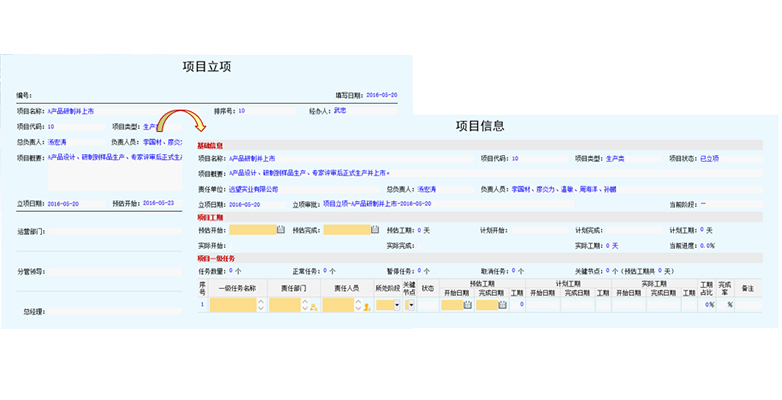Open calendar icon for task 开始日期 cell
The height and width of the screenshot is (400, 782).
point(467,305)
